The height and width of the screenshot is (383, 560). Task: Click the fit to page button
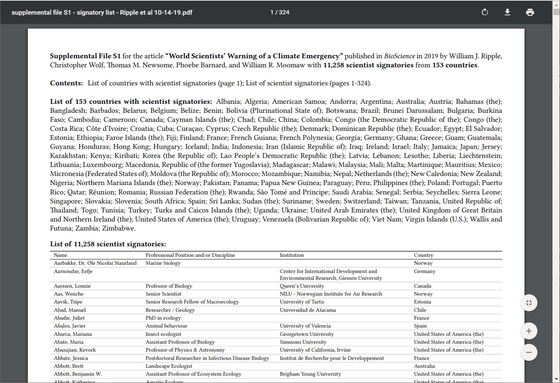coord(529,303)
